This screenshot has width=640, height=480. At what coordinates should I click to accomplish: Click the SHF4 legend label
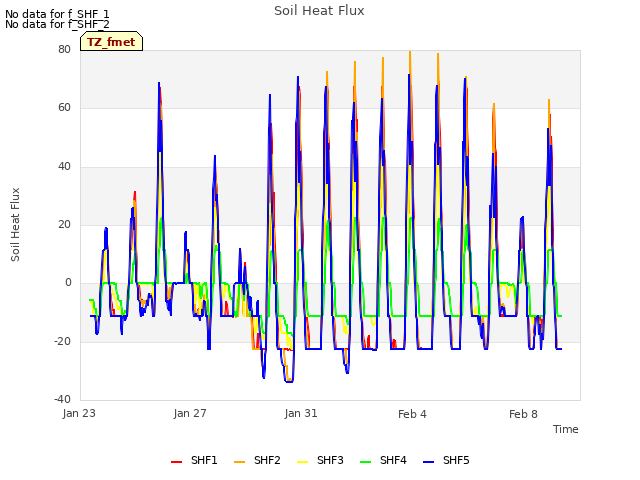pos(393,460)
